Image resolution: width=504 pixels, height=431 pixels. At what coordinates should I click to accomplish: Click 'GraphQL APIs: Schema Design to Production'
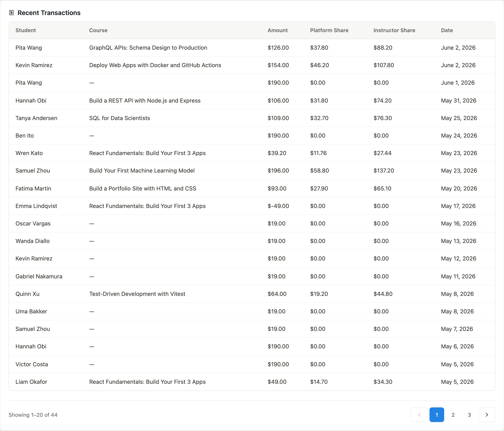(148, 48)
